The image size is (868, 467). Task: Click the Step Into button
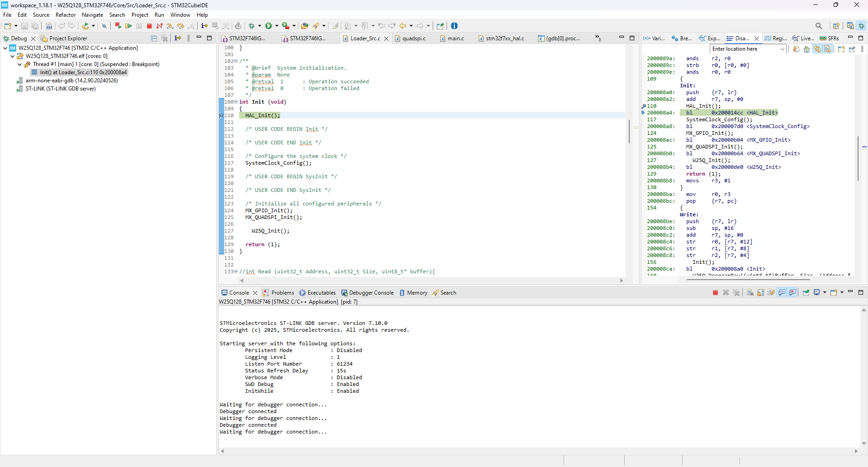click(x=170, y=26)
